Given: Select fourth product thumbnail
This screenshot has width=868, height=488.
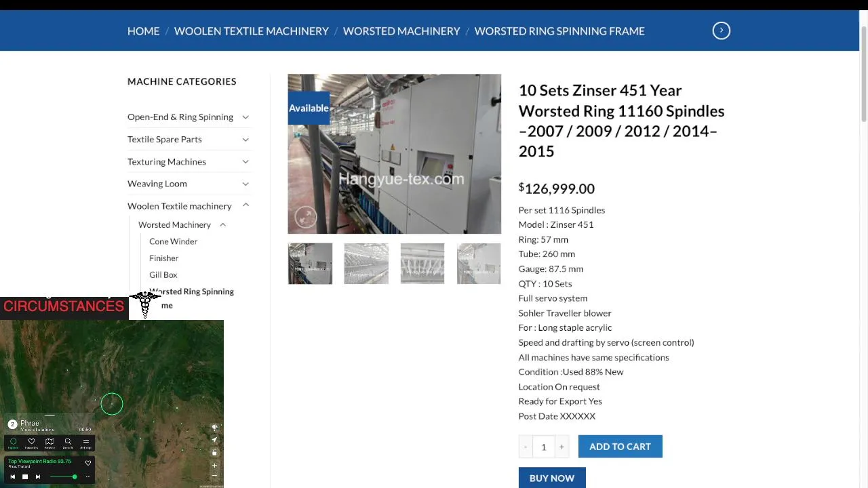Looking at the screenshot, I should pyautogui.click(x=479, y=263).
